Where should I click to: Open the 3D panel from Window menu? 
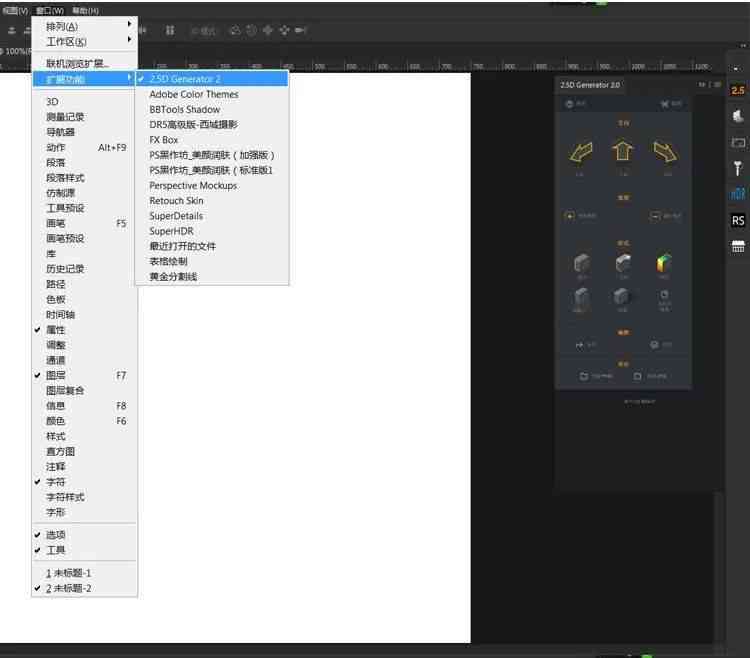tap(84, 101)
